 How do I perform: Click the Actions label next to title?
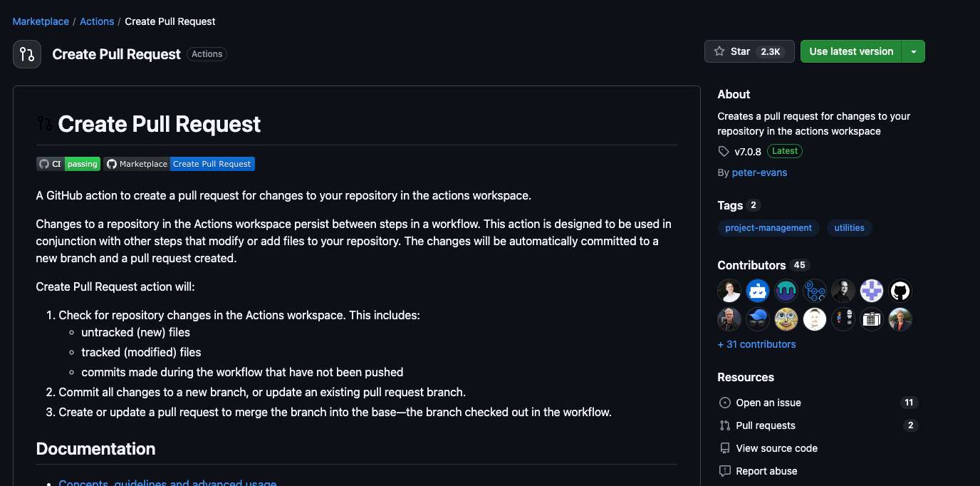tap(207, 54)
